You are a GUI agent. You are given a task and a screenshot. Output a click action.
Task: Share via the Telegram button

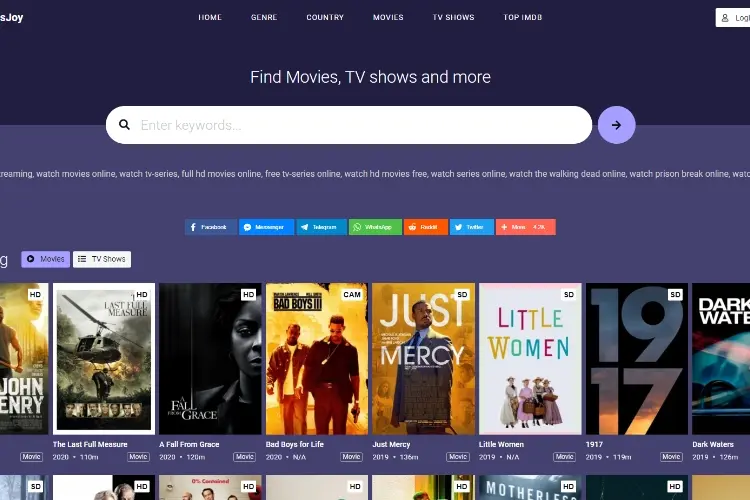[x=321, y=227]
